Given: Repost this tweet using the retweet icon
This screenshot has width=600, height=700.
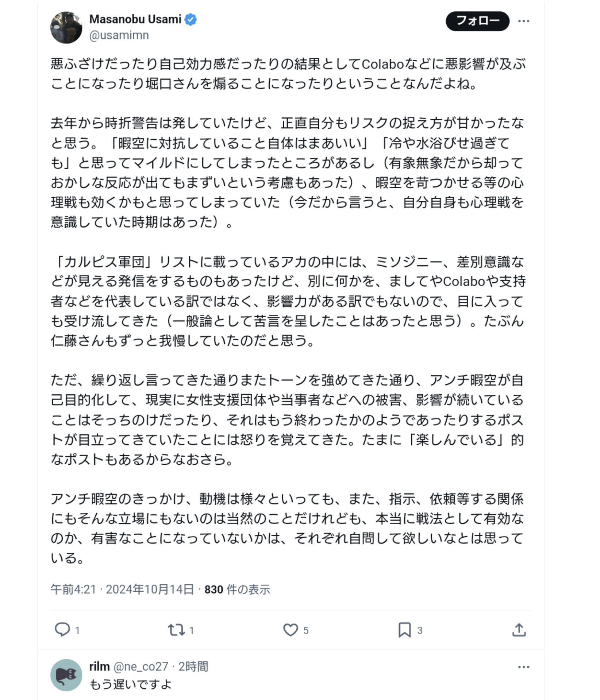Looking at the screenshot, I should 176,630.
